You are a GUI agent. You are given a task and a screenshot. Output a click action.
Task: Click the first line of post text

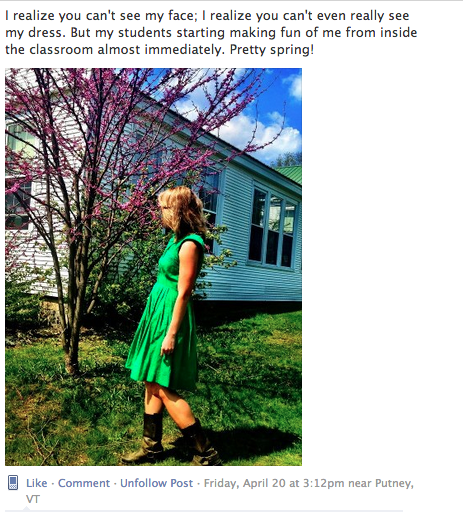[x=207, y=16]
